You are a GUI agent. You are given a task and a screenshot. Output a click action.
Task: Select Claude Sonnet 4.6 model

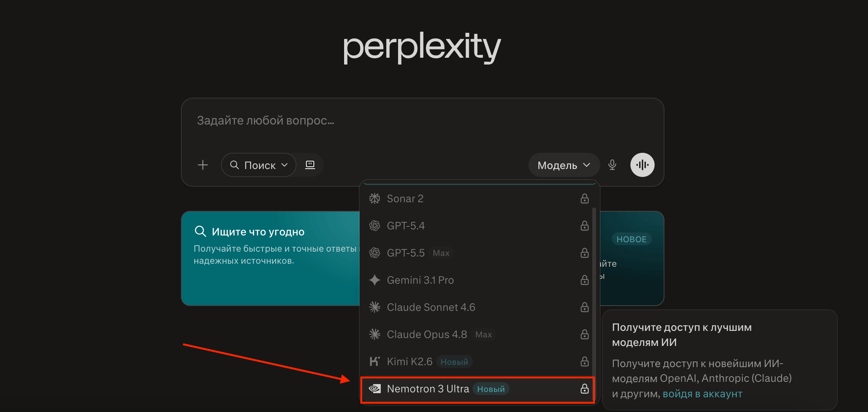pyautogui.click(x=477, y=307)
